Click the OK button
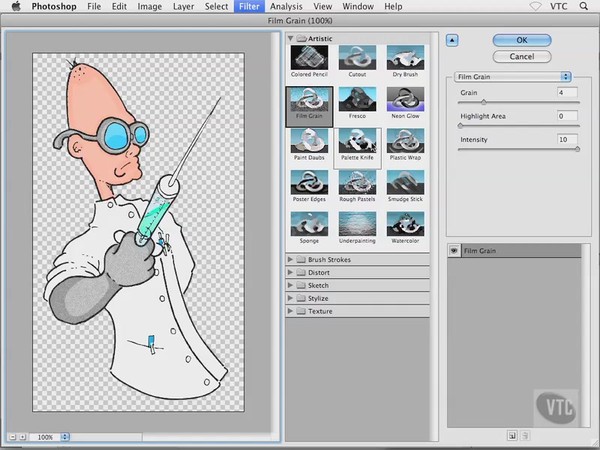 tap(522, 40)
